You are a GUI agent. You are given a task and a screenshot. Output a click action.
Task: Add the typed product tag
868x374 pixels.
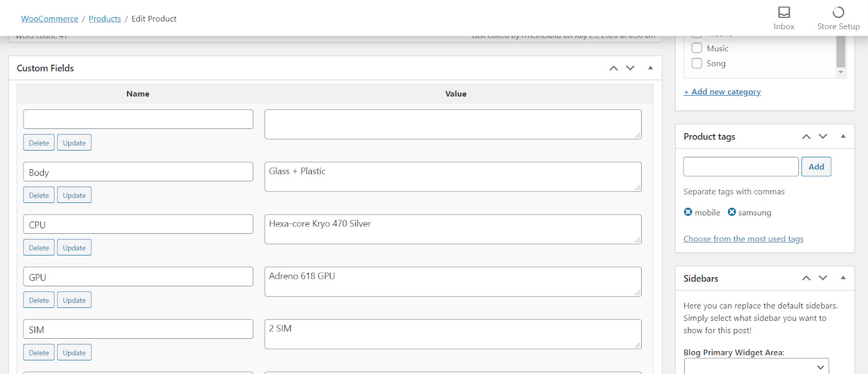click(x=816, y=167)
